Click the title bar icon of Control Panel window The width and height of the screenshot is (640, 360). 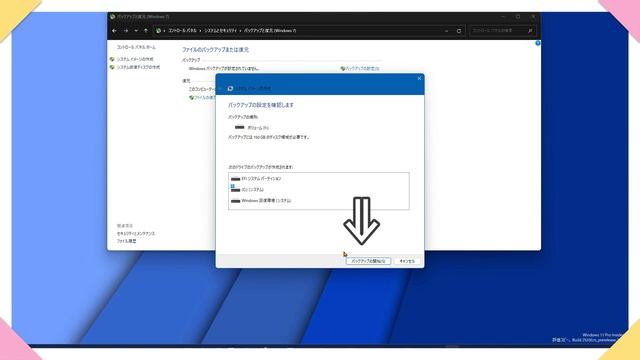point(112,17)
